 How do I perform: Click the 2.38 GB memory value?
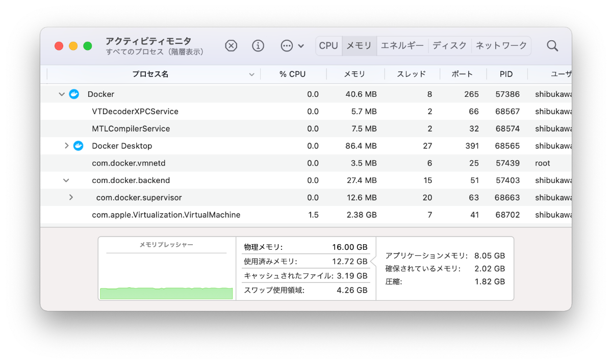point(361,215)
